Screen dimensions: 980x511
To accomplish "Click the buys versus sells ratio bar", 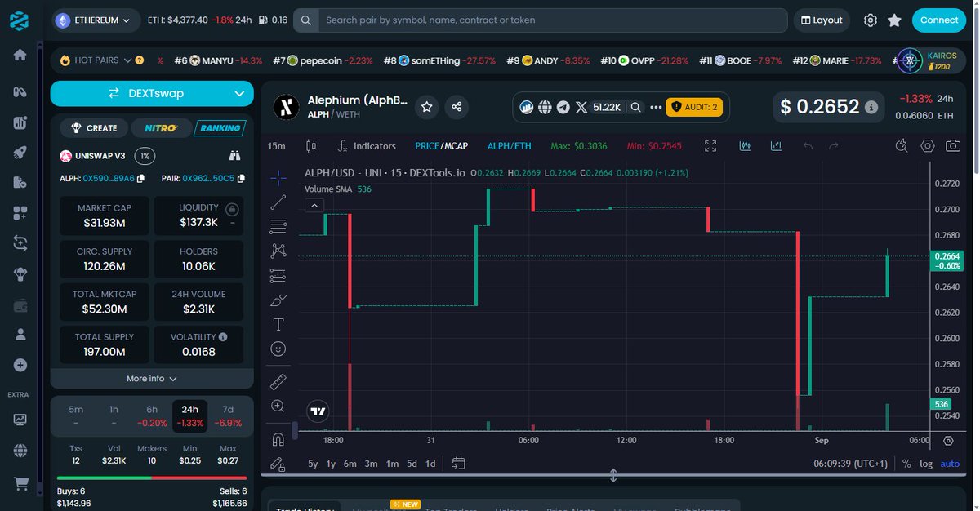I will 152,478.
